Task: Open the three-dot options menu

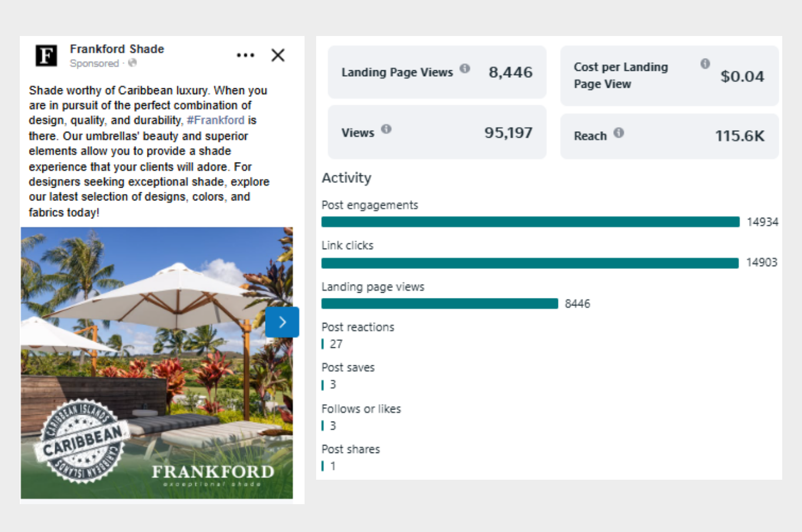Action: (245, 55)
